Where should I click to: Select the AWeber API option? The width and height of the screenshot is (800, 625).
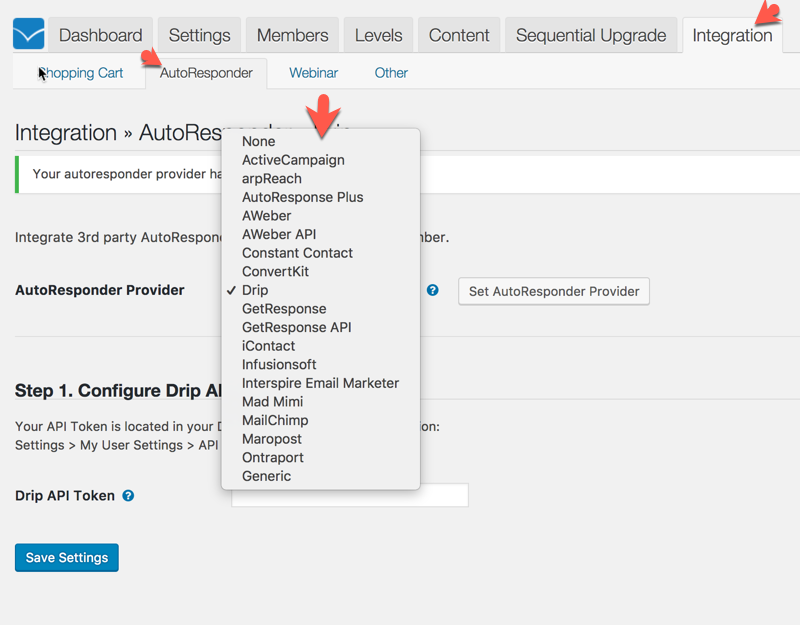pyautogui.click(x=320, y=234)
